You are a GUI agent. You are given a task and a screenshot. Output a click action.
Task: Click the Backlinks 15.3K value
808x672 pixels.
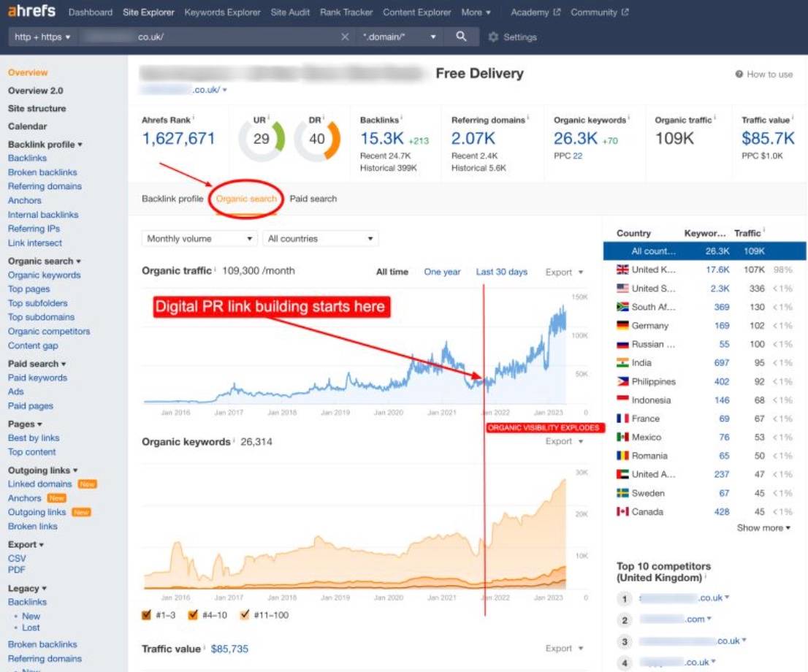click(x=382, y=138)
